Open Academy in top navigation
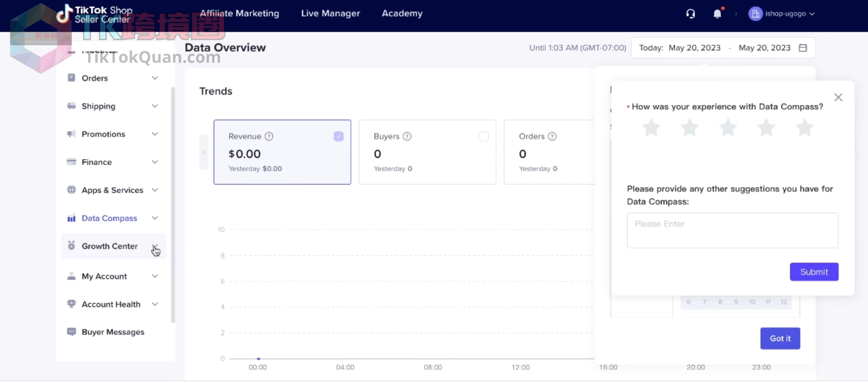Screen dimensions: 868x383 click(402, 13)
